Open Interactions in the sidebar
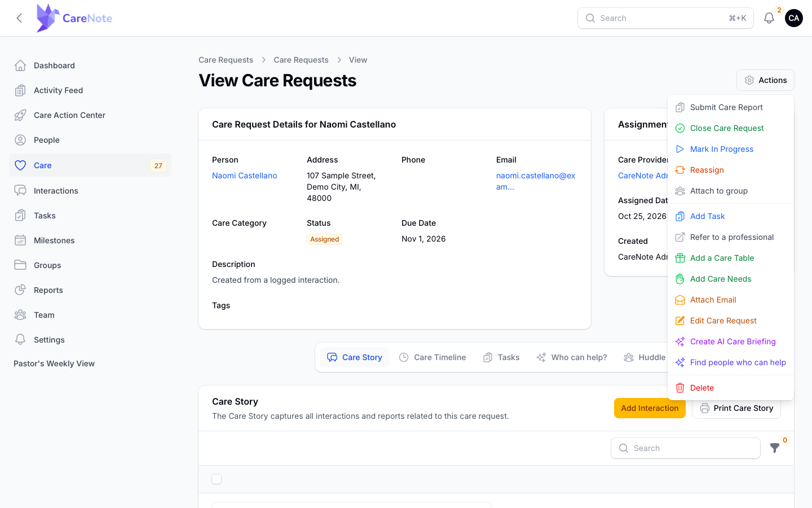812x508 pixels. (x=90, y=191)
